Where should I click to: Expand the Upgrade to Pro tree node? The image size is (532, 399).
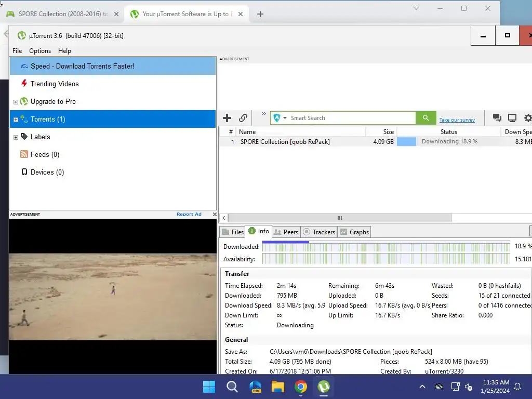[16, 102]
